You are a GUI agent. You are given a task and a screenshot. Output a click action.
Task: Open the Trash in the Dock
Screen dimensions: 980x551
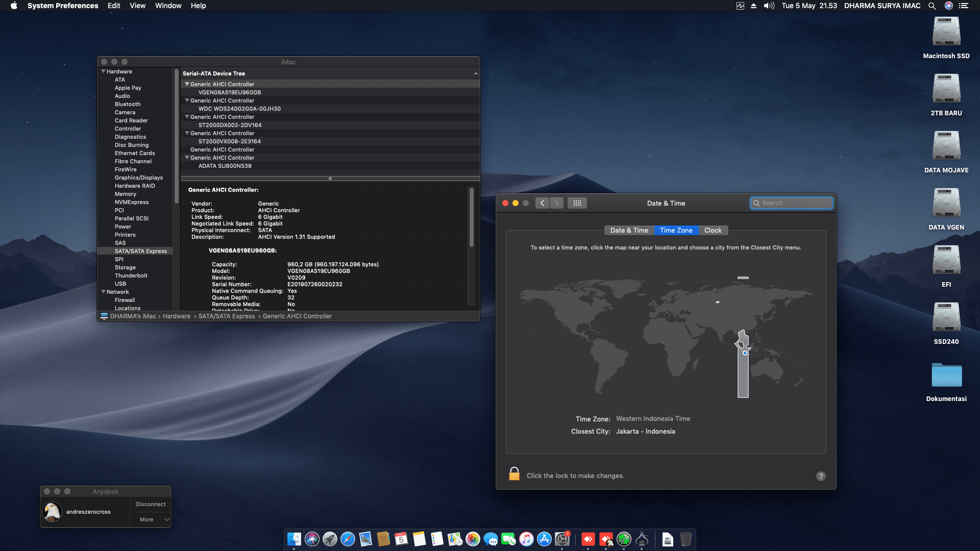coord(685,539)
